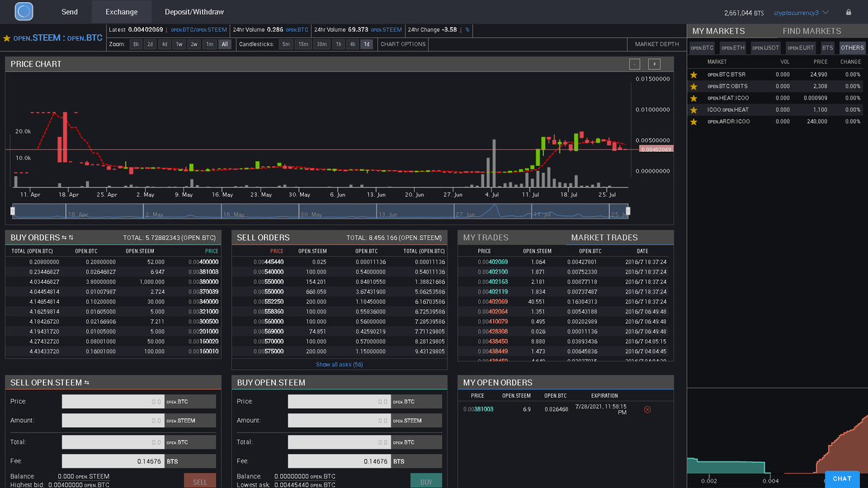Screen dimensions: 868x488
Task: Filter markets by OPEN.BTC base
Action: pos(702,48)
